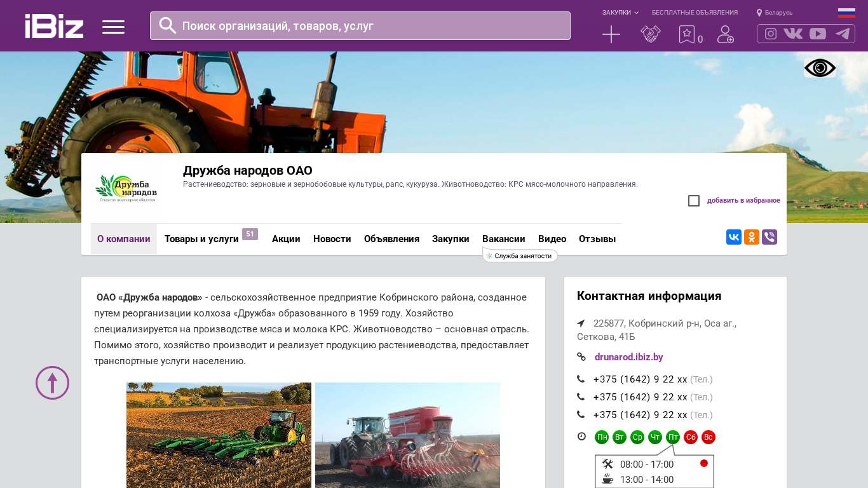Click the Дружба народов company logo

pyautogui.click(x=126, y=188)
